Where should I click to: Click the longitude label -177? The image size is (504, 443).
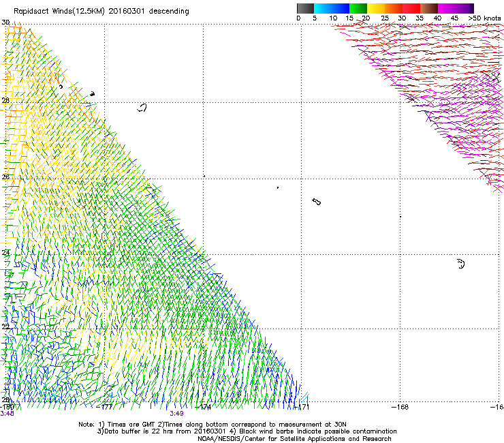(105, 407)
